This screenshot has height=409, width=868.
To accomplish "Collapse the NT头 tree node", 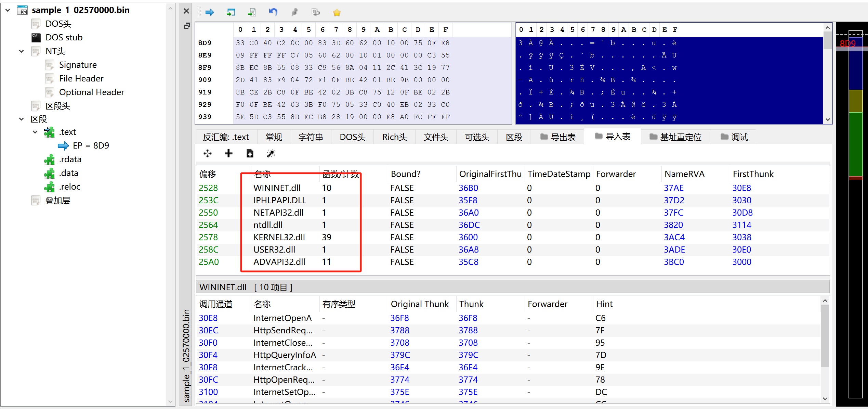I will [x=21, y=51].
